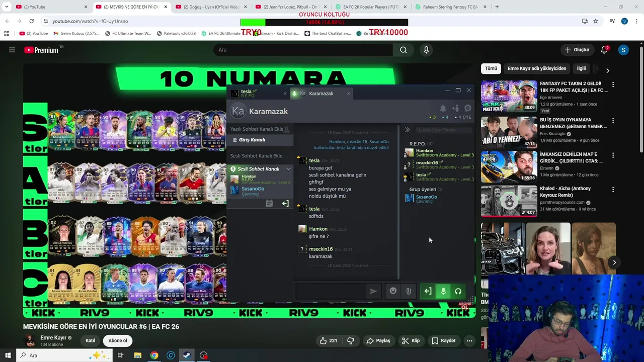
Task: Open Hamkon's profile in member list
Action: 439,152
